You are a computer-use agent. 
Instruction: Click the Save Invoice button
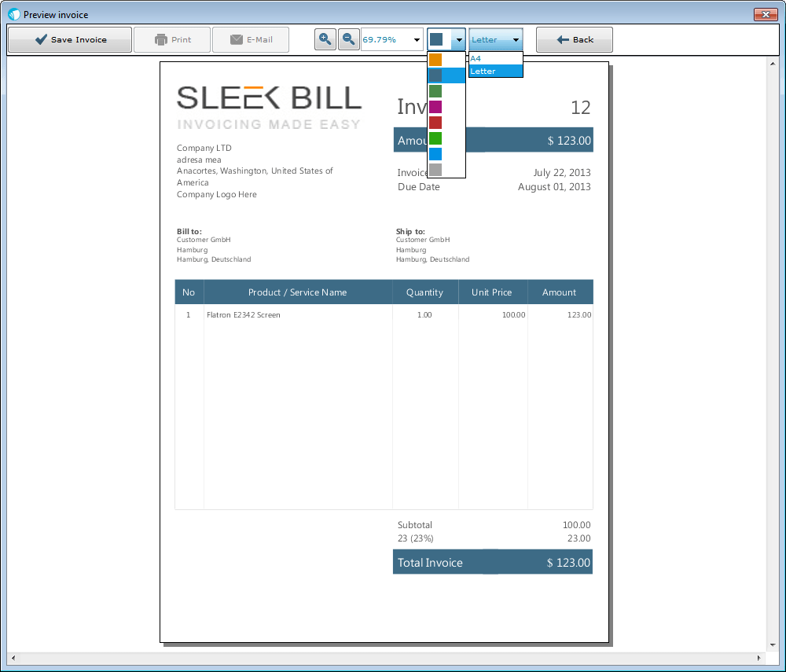[x=70, y=40]
